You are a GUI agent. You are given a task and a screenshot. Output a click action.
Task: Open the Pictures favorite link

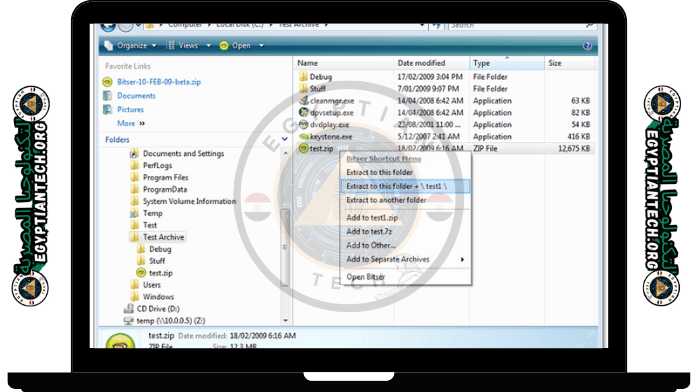(130, 109)
